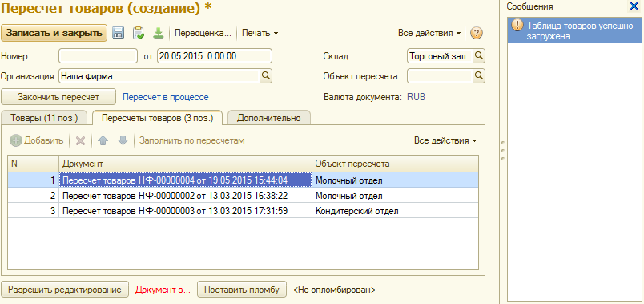Viewport: 644px width, 304px height.
Task: Open the table's Все действия dropdown
Action: [445, 140]
